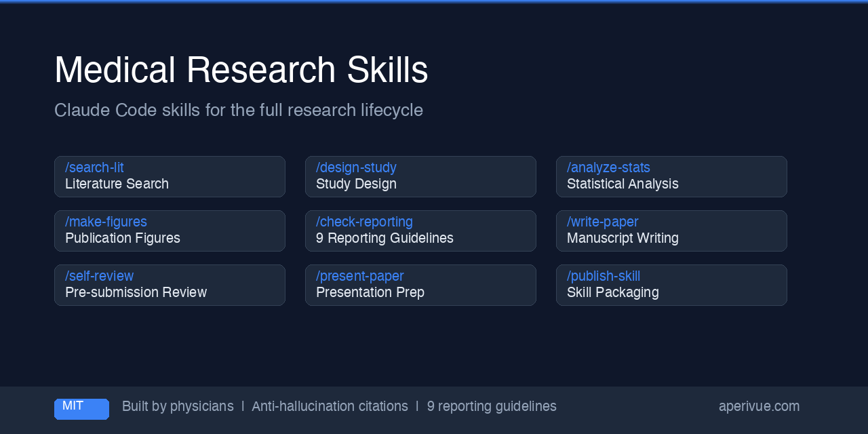868x434 pixels.
Task: Click the 9 reporting guidelines footer text
Action: [492, 406]
